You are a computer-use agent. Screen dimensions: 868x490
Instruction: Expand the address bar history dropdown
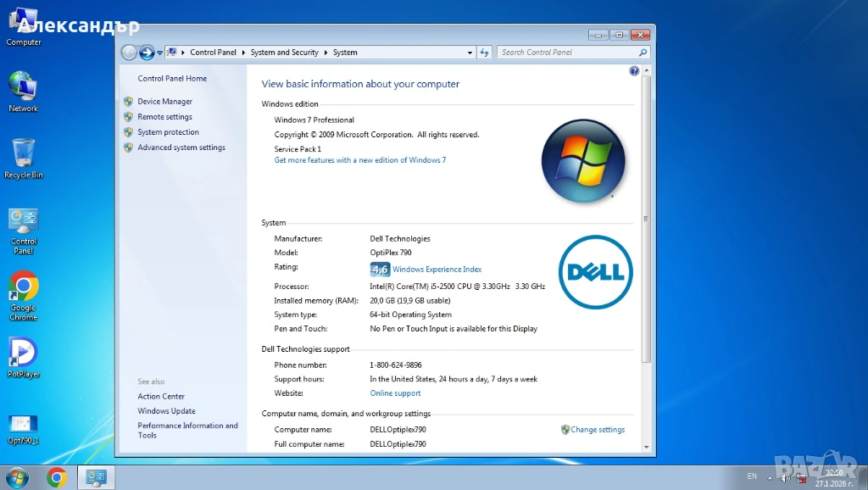tap(470, 53)
